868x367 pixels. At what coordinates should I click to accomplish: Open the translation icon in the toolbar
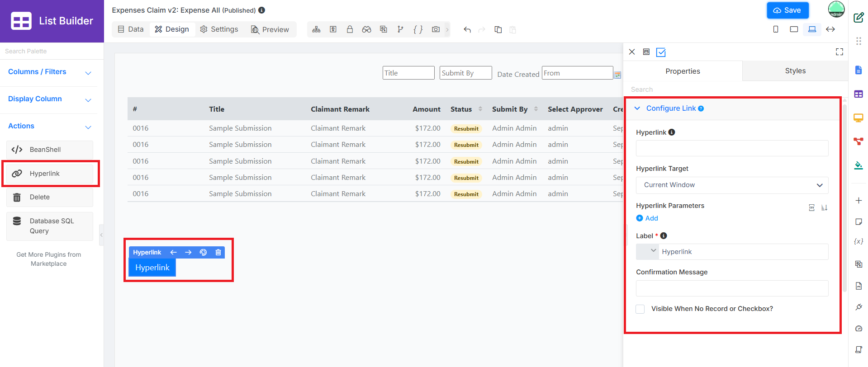(384, 29)
